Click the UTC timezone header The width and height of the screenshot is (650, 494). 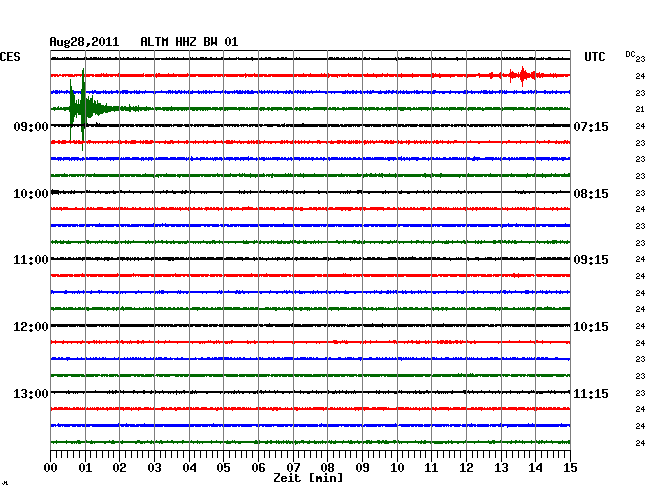pos(595,57)
